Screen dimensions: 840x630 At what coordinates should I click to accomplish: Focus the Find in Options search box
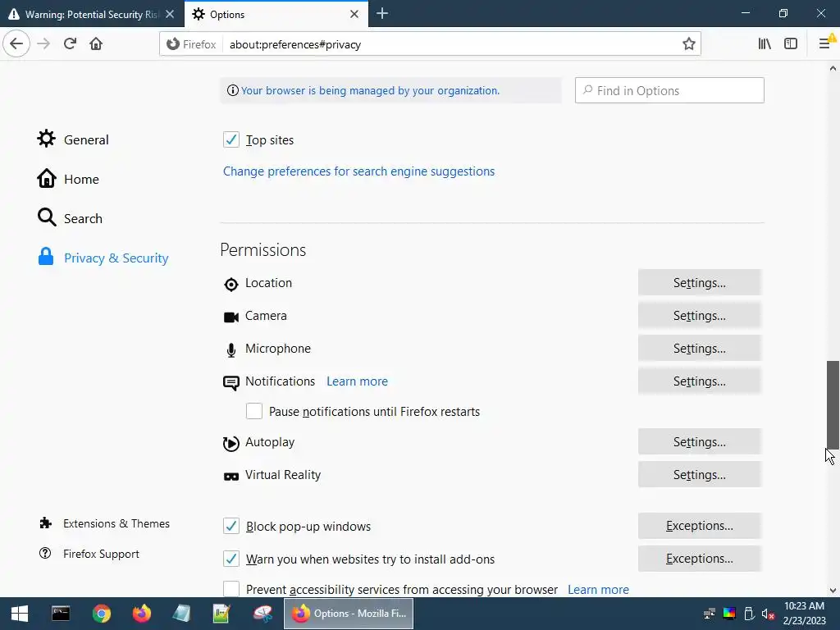669,90
